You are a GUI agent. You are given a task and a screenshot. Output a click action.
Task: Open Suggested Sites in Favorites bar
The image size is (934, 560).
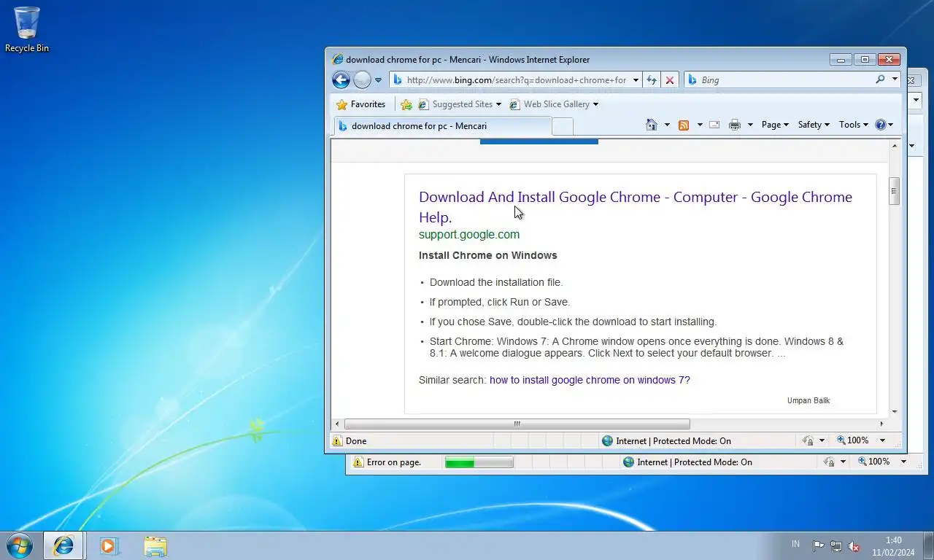(x=460, y=104)
